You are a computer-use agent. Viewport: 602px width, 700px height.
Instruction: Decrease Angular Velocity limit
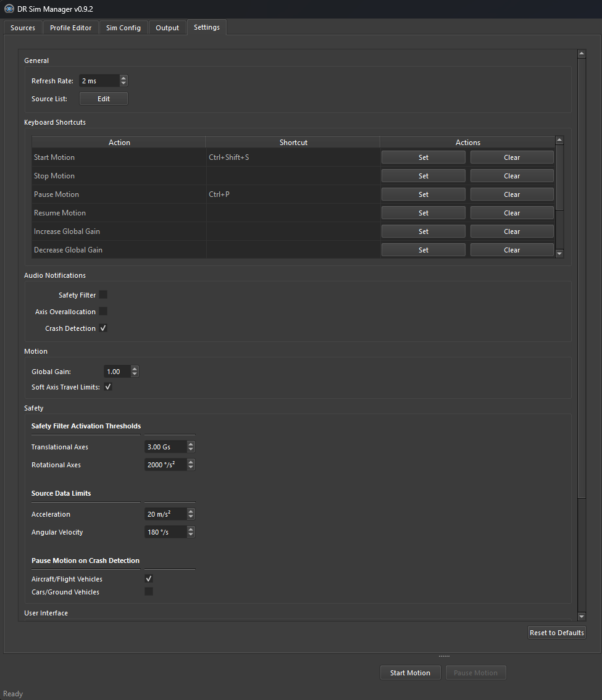click(x=191, y=535)
